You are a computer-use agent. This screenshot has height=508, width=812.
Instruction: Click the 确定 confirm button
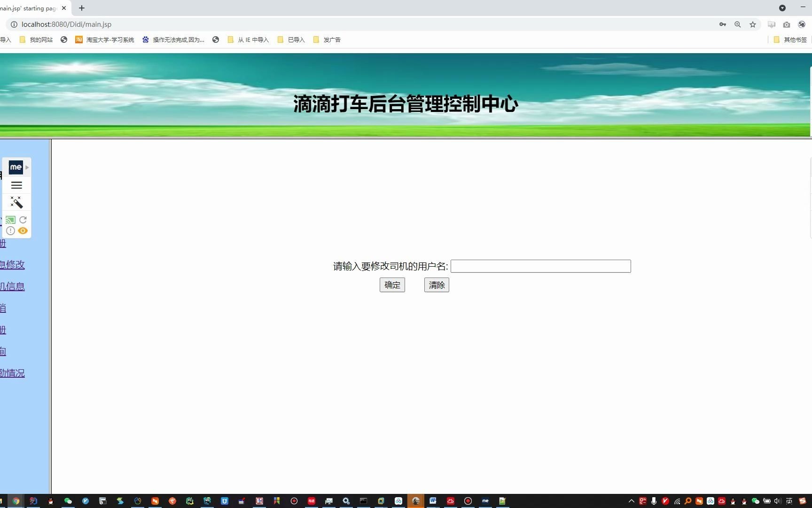point(392,285)
